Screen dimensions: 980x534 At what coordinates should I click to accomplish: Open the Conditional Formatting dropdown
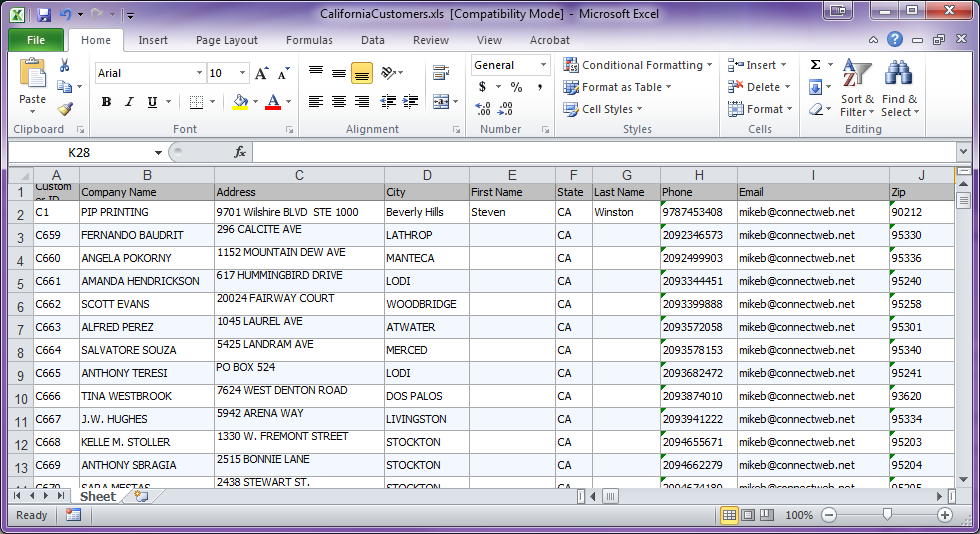638,65
